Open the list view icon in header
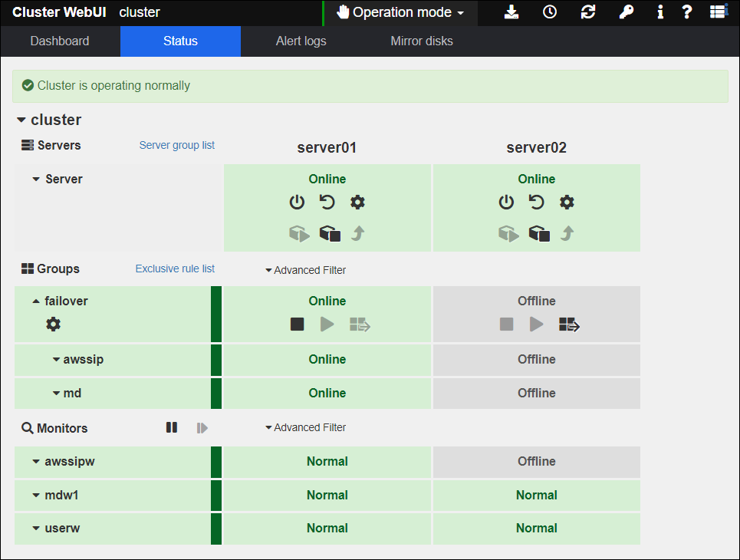 [x=719, y=12]
